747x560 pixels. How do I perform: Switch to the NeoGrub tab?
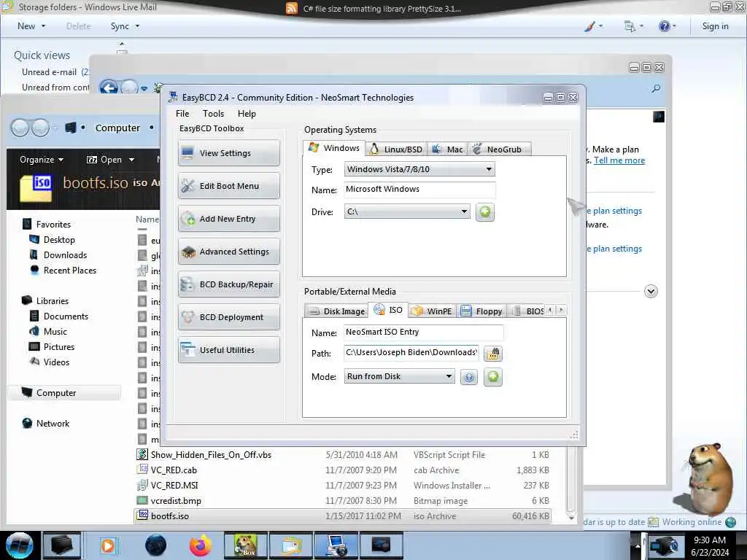click(x=499, y=149)
